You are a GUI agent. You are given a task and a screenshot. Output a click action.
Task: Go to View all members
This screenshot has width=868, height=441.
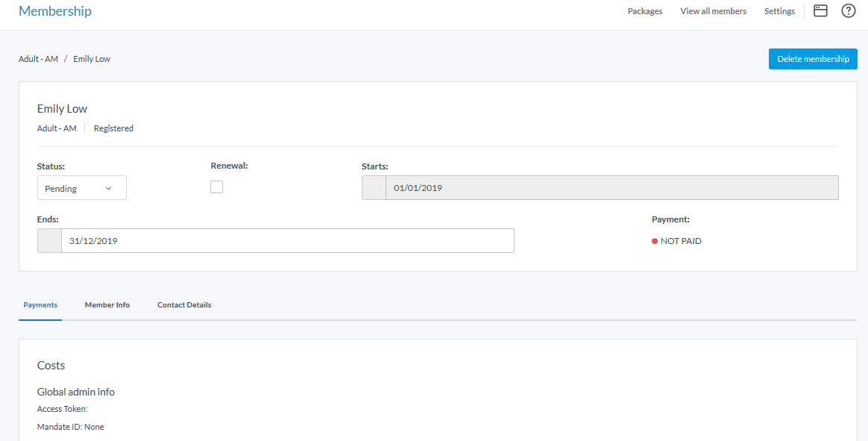tap(713, 11)
